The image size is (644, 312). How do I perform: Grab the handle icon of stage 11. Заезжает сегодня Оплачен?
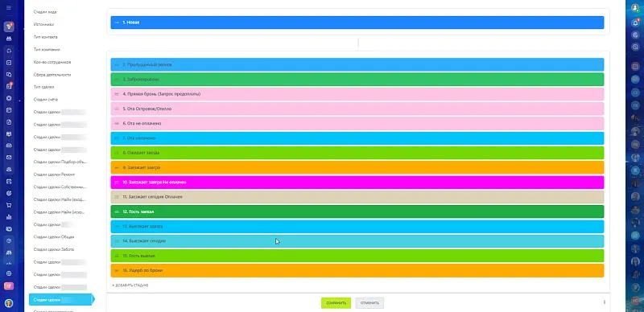(117, 197)
